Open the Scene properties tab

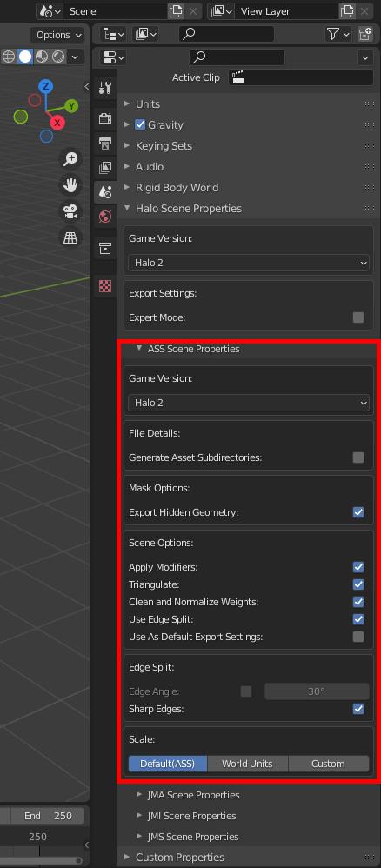pyautogui.click(x=104, y=191)
